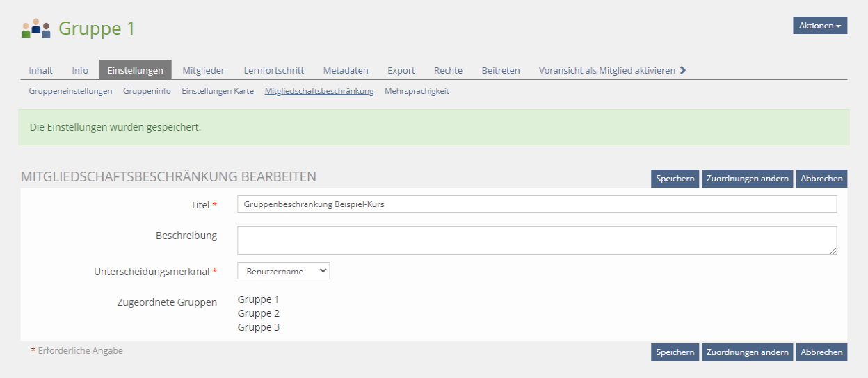Focus the Beschreibung text area

click(537, 240)
